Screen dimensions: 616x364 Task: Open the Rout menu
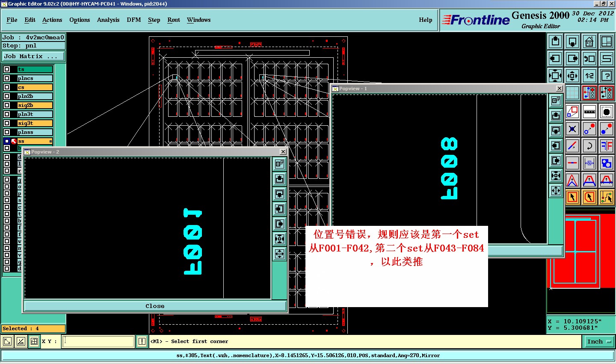click(174, 20)
